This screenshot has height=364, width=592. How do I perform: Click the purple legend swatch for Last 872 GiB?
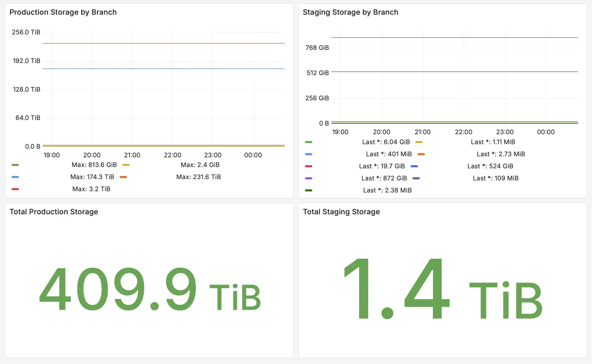click(x=309, y=178)
